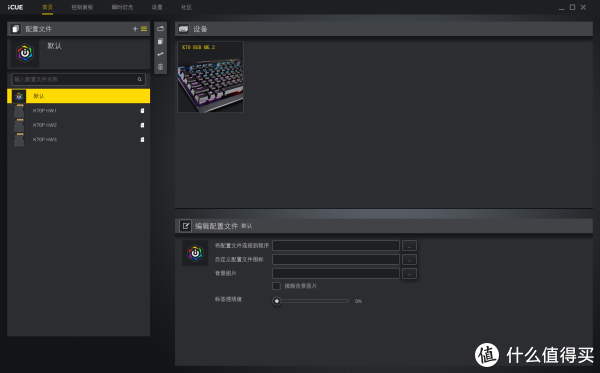Image resolution: width=600 pixels, height=373 pixels.
Task: Click the search magnifier in profile name box
Action: coord(140,79)
